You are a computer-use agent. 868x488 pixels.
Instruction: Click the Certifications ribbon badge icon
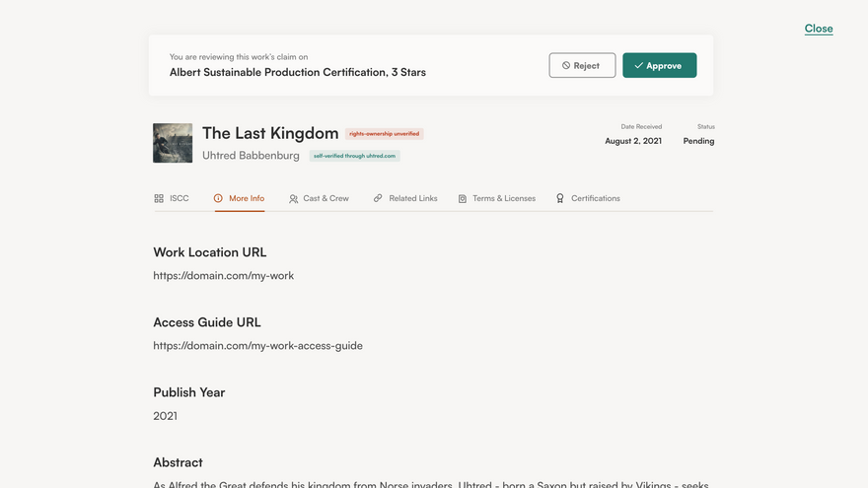(560, 198)
